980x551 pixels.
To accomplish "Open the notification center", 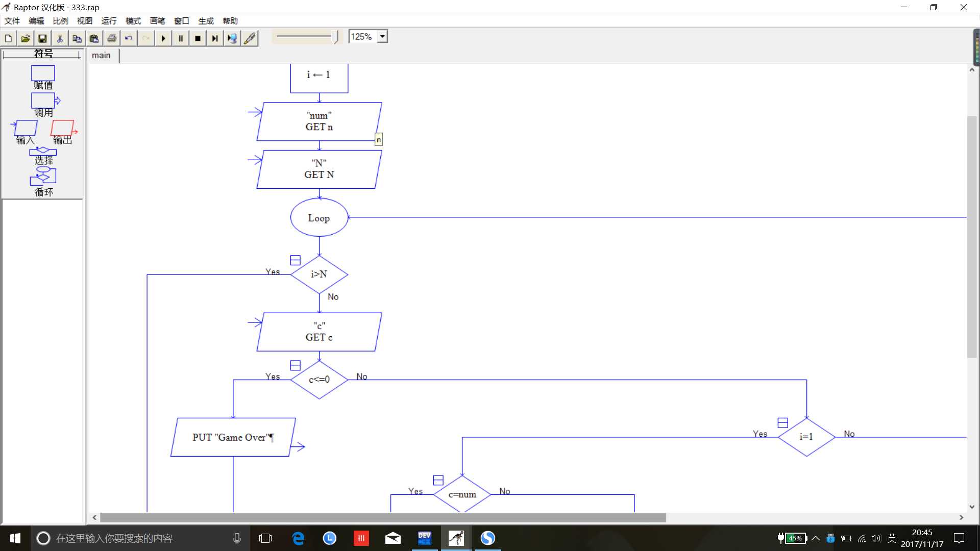I will (x=959, y=538).
